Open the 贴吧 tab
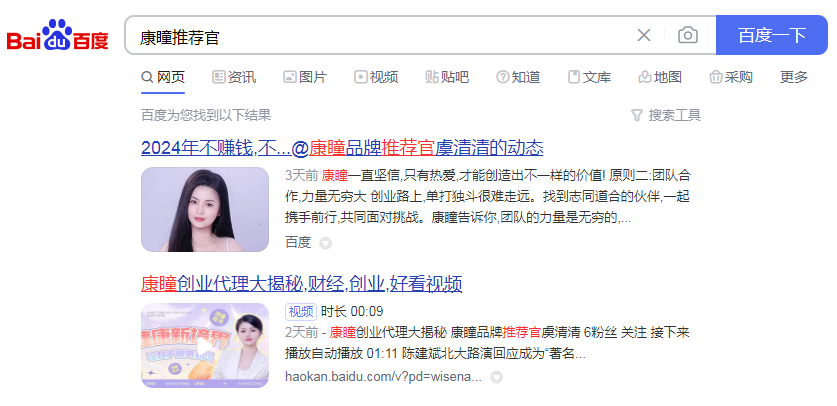The width and height of the screenshot is (837, 406). (447, 77)
